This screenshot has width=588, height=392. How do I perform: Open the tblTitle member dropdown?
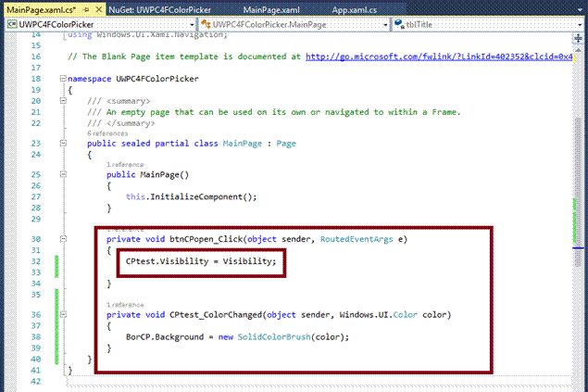coord(580,25)
